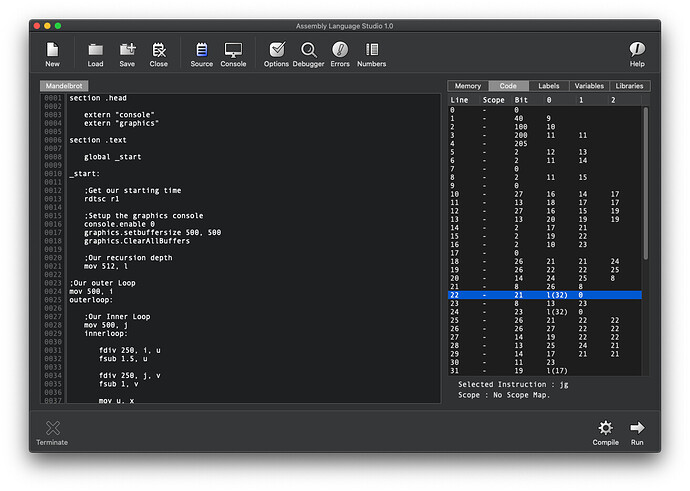Viewport: 690px width, 491px height.
Task: Switch to the Memory tab
Action: 468,86
